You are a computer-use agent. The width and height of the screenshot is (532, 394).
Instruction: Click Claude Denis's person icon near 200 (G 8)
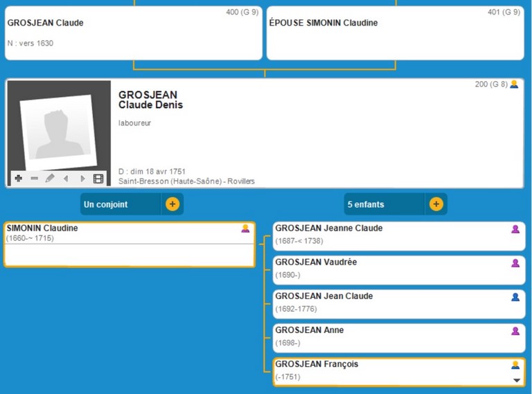click(x=514, y=84)
